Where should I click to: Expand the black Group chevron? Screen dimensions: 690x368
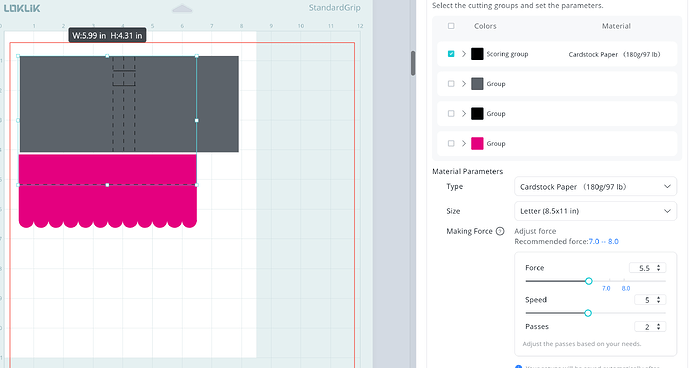click(x=464, y=114)
